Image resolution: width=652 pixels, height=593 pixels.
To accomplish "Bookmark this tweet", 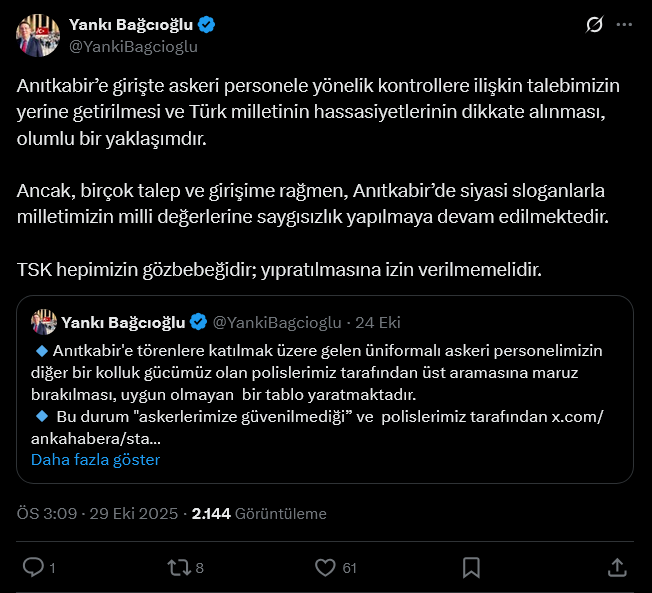I will (x=469, y=568).
